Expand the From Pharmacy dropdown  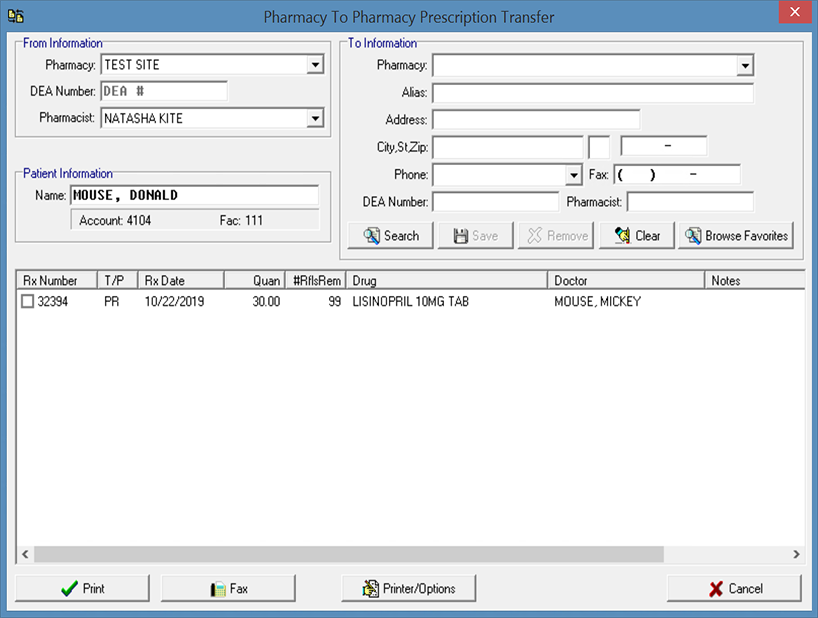(x=315, y=65)
